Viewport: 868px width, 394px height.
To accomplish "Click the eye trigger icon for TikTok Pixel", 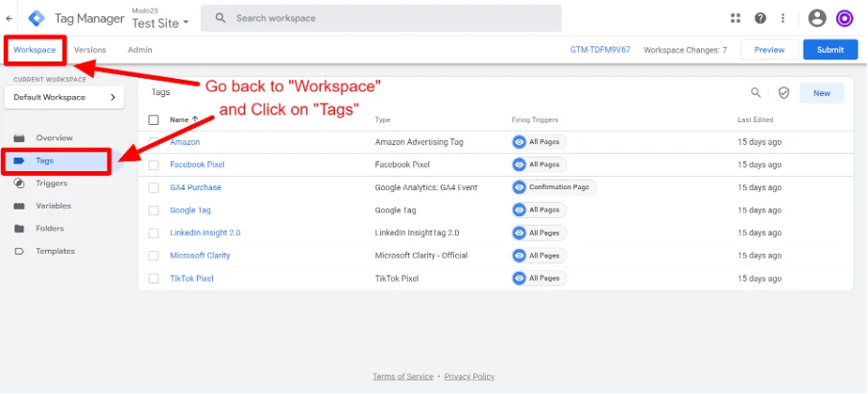I will pyautogui.click(x=518, y=278).
